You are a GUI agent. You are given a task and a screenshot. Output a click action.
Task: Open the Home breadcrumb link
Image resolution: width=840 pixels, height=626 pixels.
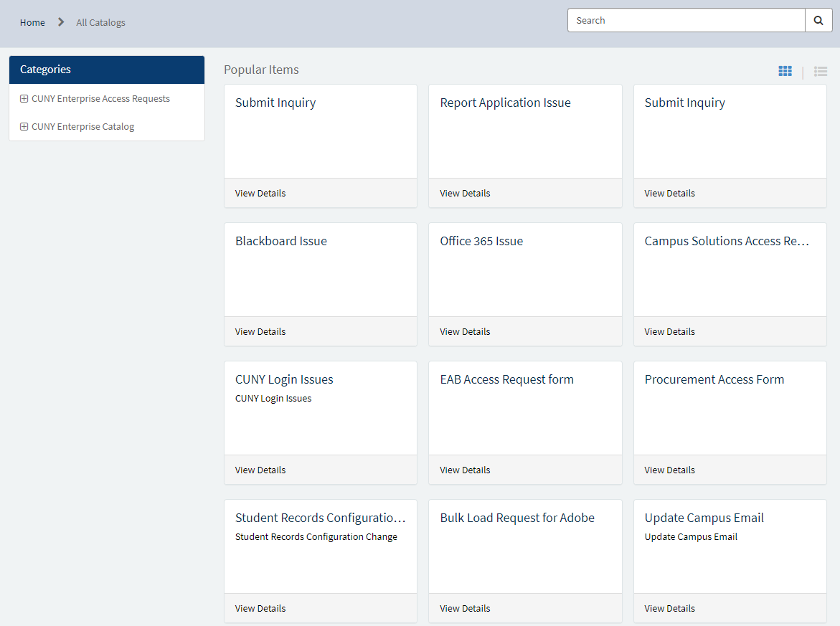[32, 22]
